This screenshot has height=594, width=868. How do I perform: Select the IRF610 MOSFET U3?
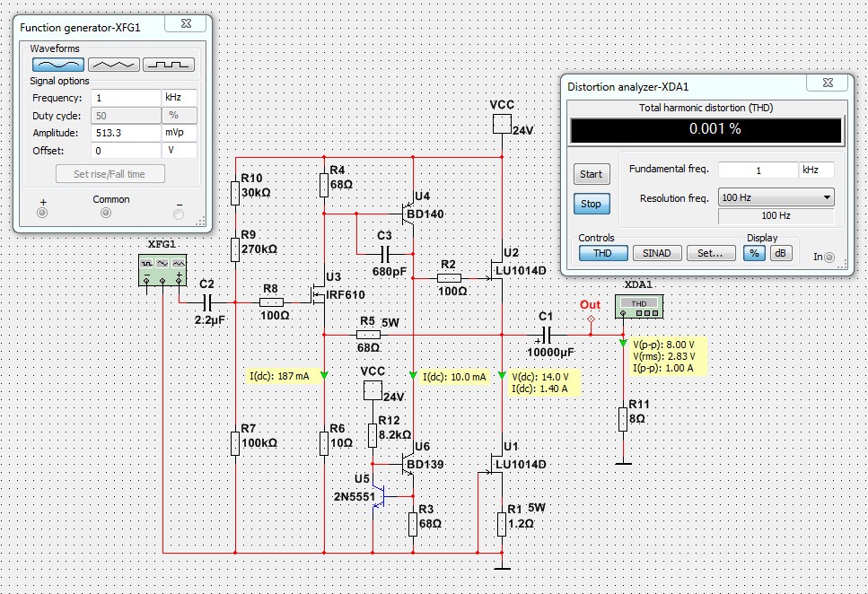pos(319,293)
